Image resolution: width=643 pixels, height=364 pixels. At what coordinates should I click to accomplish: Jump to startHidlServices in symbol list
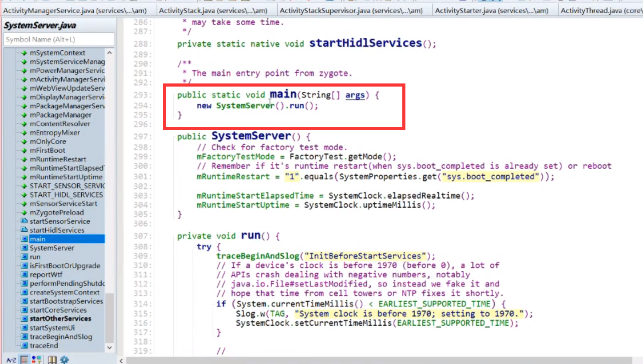coord(56,230)
